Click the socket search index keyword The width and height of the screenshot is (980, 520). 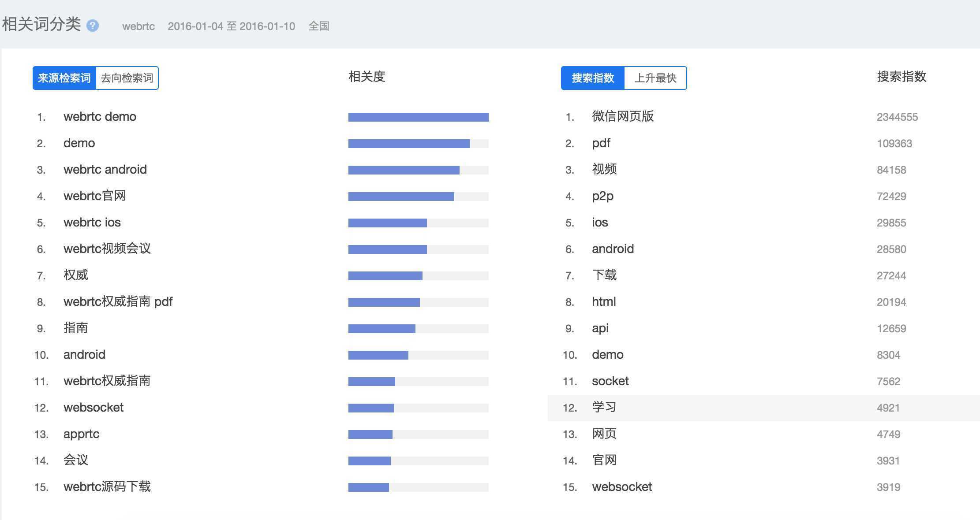click(610, 381)
